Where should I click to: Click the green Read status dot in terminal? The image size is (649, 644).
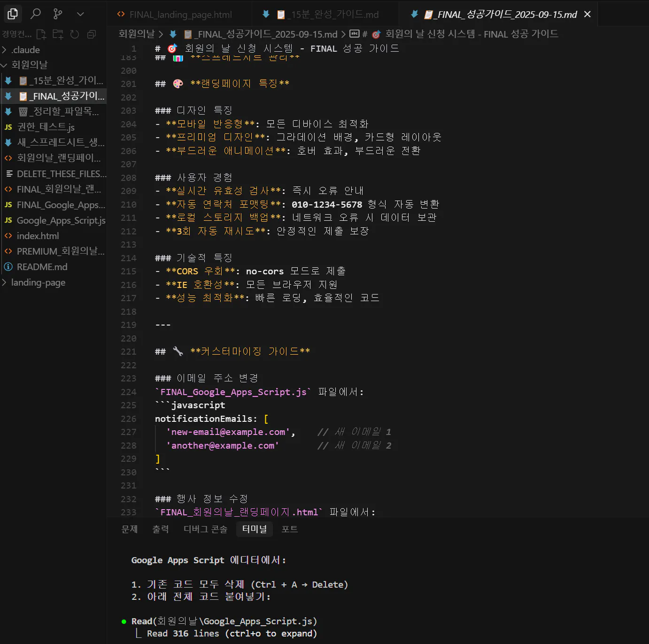coord(124,621)
